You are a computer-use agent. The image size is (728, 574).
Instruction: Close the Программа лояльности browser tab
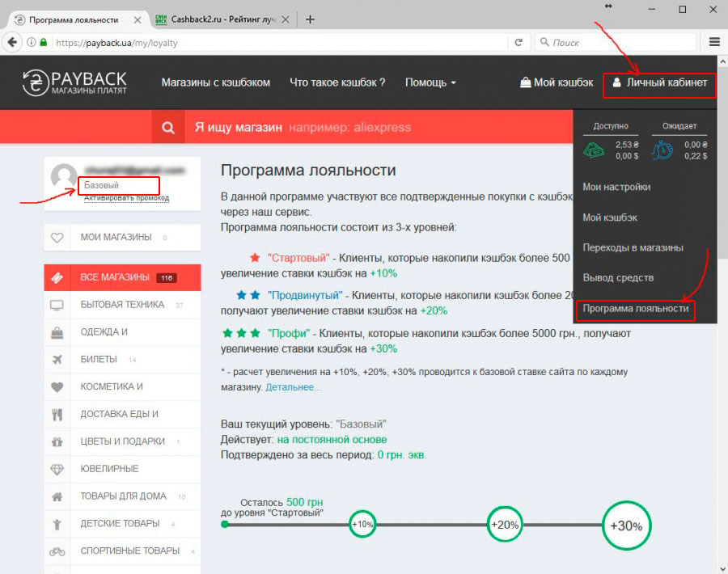[138, 19]
